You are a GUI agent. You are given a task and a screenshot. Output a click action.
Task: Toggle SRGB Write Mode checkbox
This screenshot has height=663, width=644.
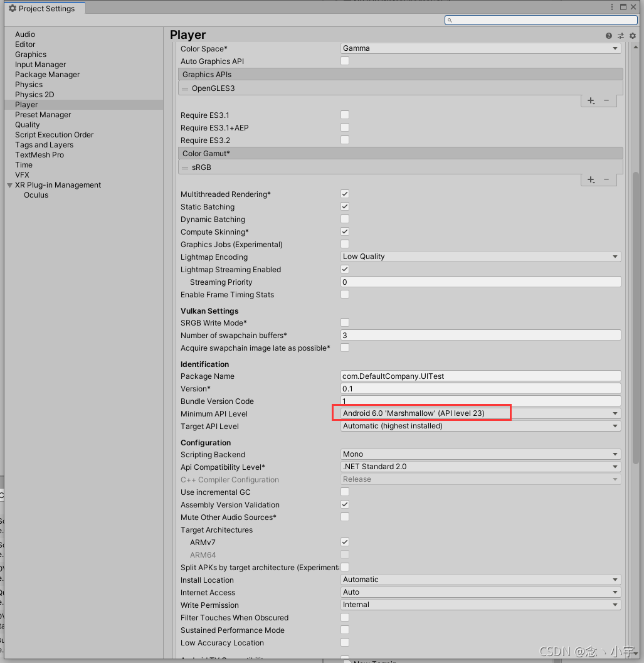(x=345, y=322)
